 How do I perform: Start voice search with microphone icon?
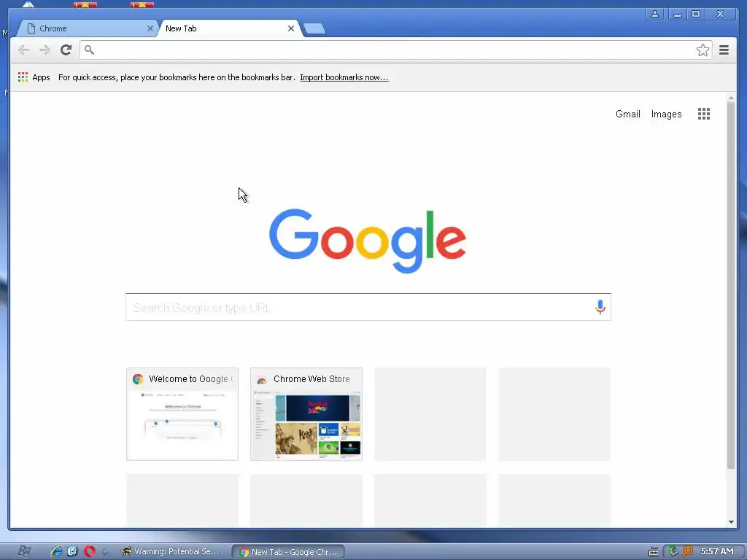click(600, 307)
